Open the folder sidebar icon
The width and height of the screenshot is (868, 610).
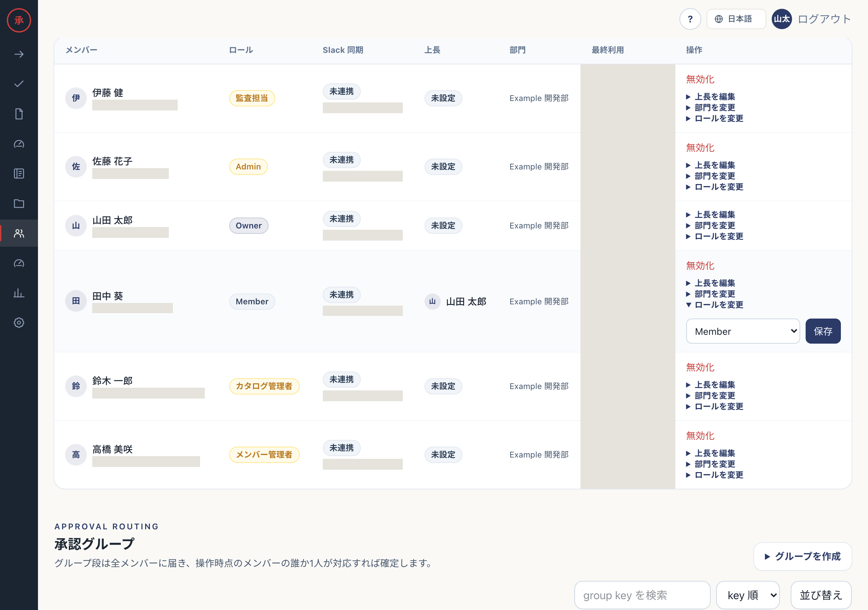(x=19, y=203)
